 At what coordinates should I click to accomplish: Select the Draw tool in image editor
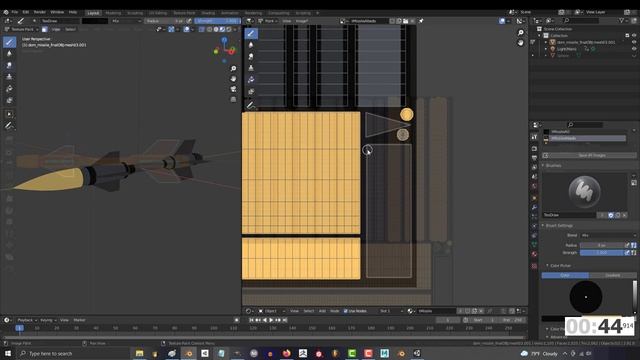pos(251,33)
